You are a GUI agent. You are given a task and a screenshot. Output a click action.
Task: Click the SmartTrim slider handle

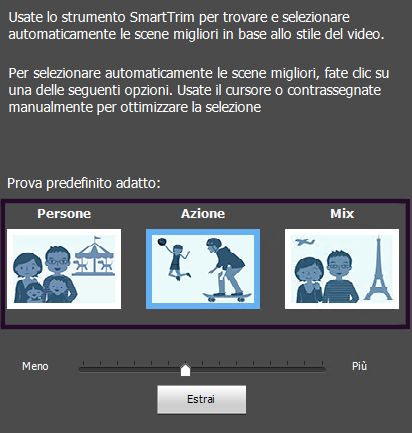185,370
